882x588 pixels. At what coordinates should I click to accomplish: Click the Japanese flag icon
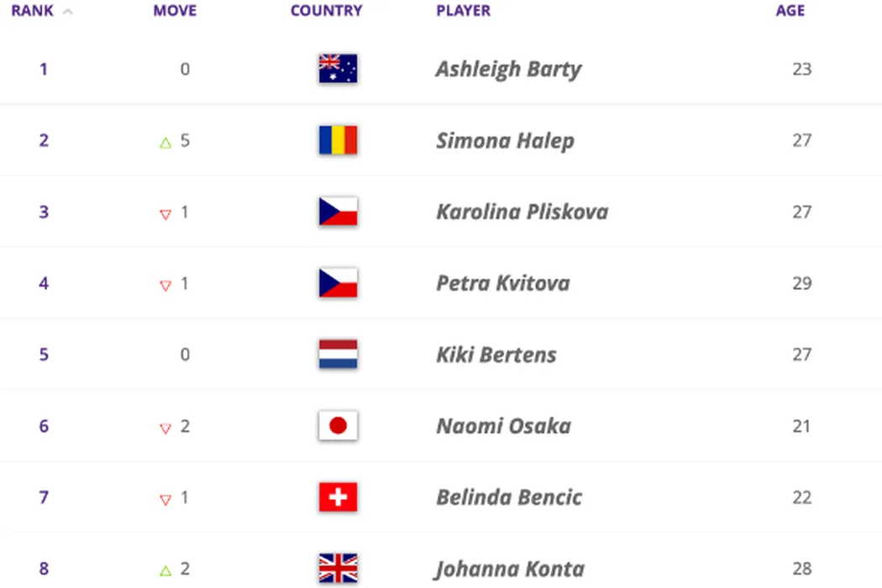click(338, 426)
